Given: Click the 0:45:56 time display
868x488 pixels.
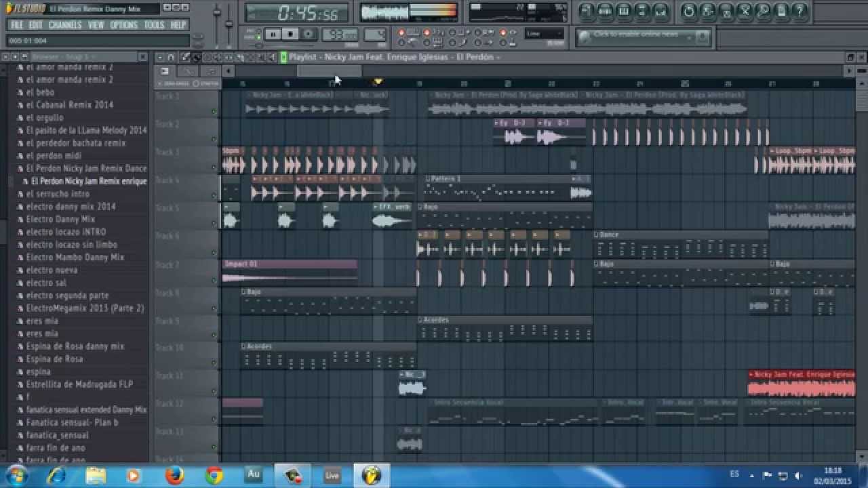Looking at the screenshot, I should (x=298, y=12).
